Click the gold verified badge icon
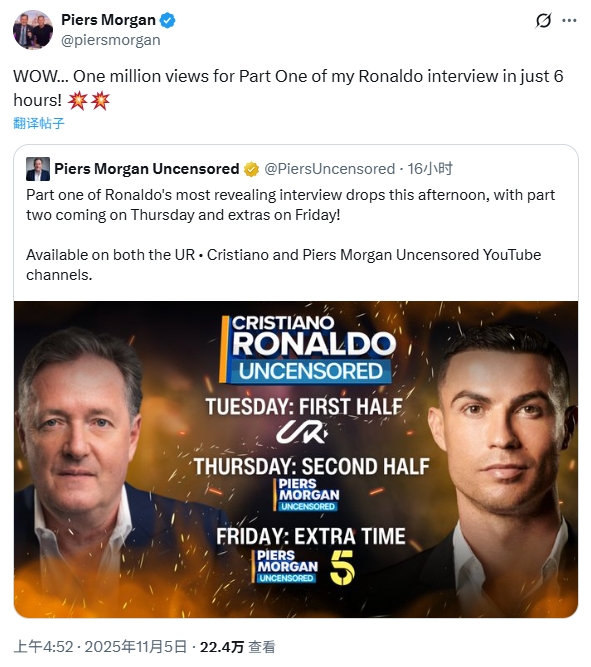 [251, 169]
